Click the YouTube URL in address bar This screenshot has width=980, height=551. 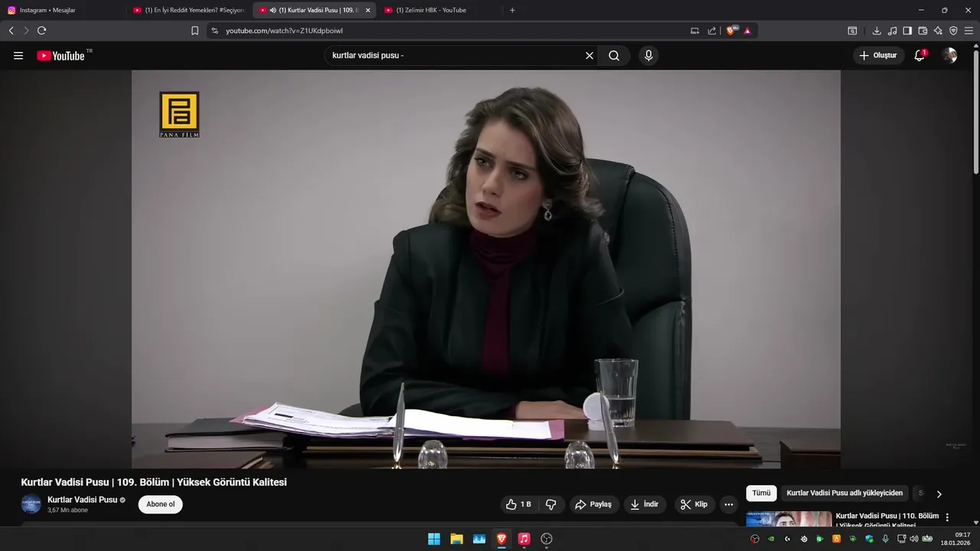coord(284,31)
